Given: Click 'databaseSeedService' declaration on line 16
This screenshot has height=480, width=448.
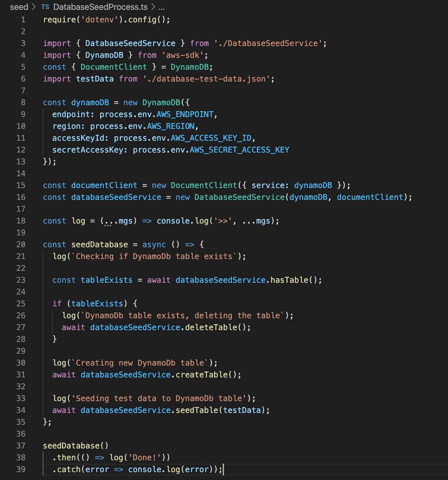Looking at the screenshot, I should (116, 197).
